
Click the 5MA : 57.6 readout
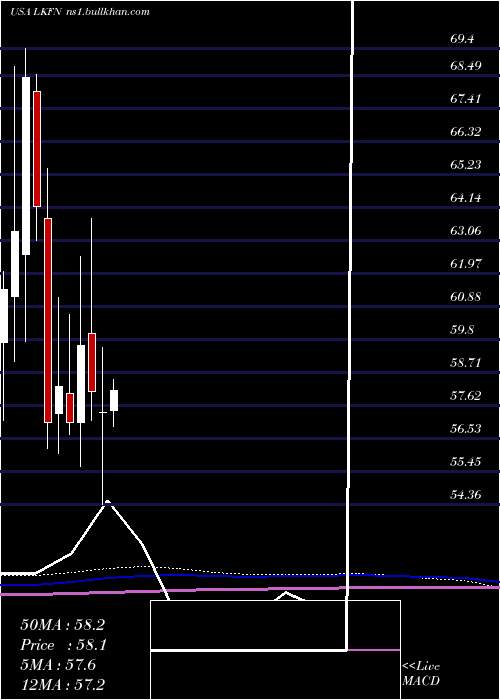tap(58, 665)
